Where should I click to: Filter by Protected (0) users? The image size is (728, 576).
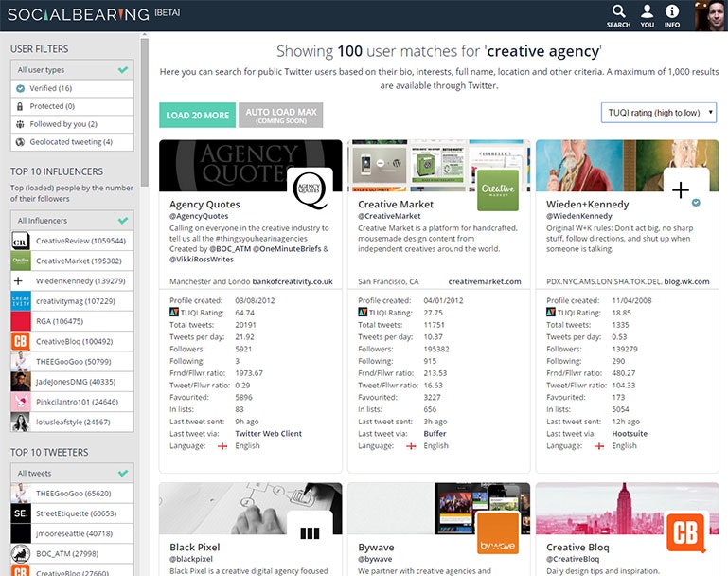pyautogui.click(x=72, y=106)
